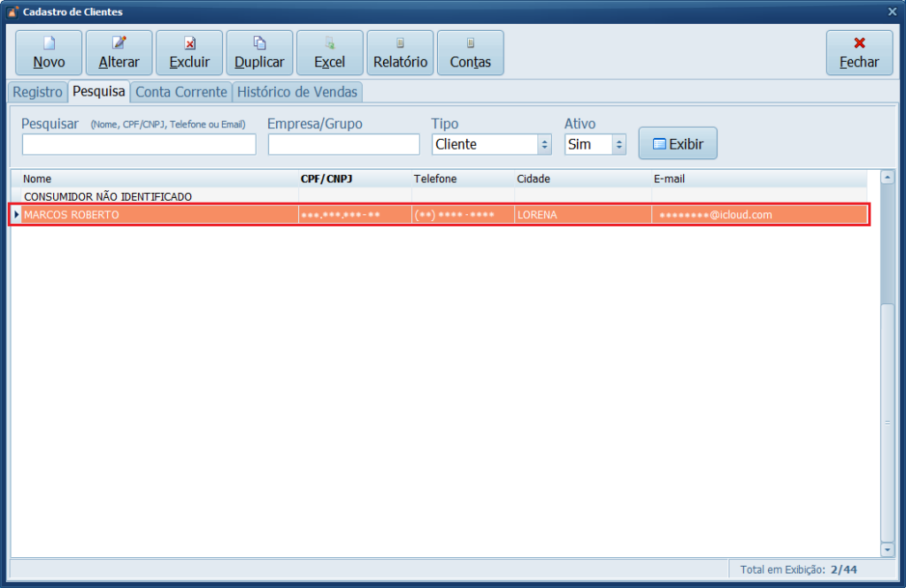The image size is (906, 588).
Task: Open the Contas accounts button
Action: pos(470,53)
